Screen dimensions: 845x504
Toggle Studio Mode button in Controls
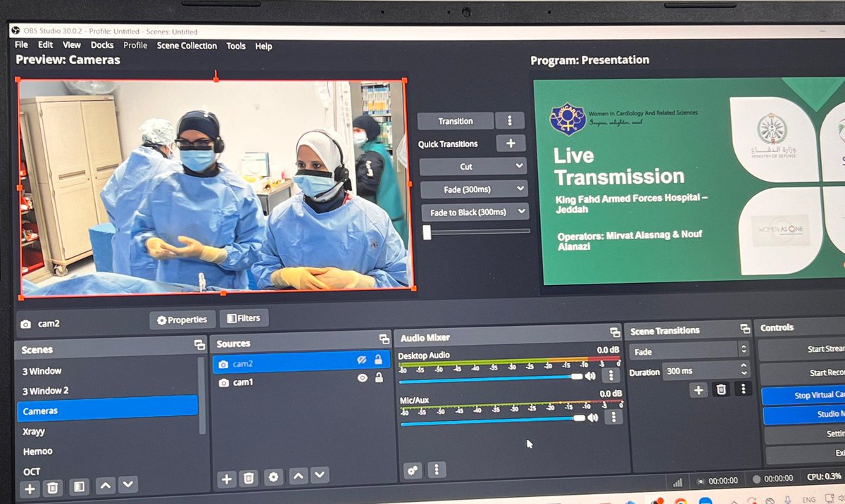[x=804, y=415]
